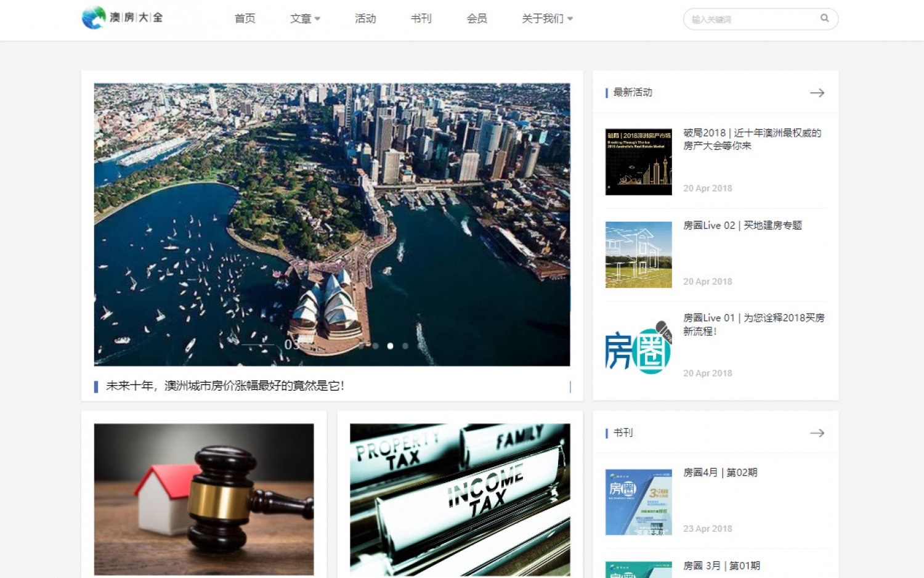Screen dimensions: 924x578
Task: Open the gavel and house article thumbnail
Action: 204,499
